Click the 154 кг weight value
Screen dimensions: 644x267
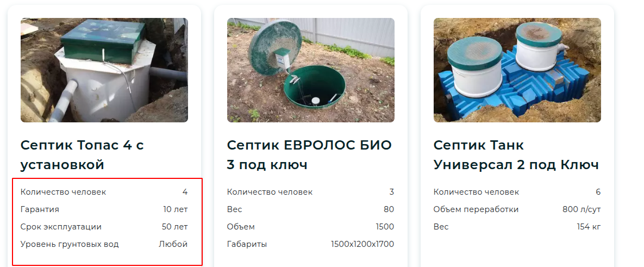[x=589, y=227]
